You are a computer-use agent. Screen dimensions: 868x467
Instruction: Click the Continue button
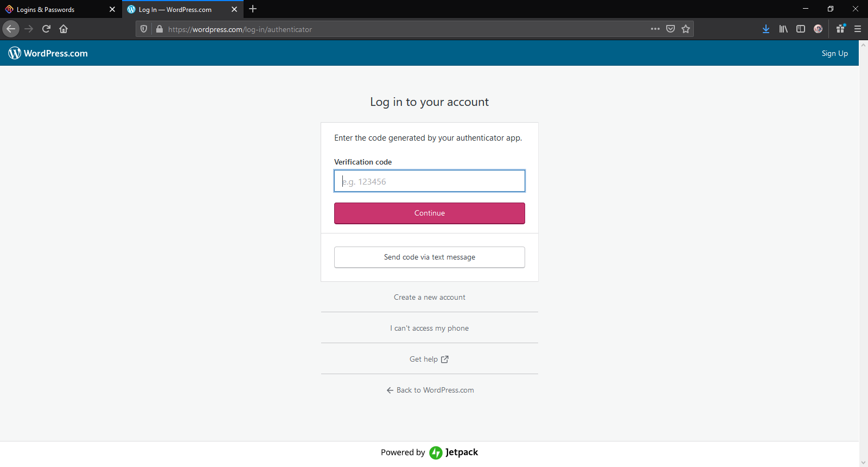430,213
